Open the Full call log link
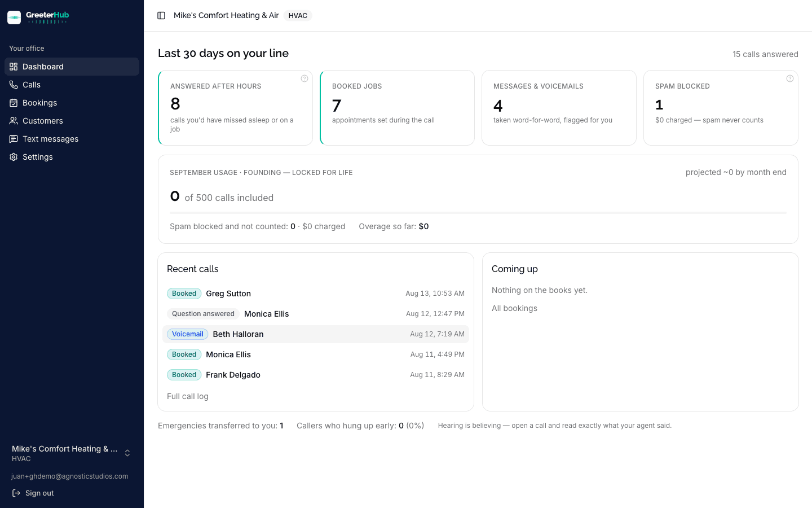Image resolution: width=812 pixels, height=508 pixels. (x=188, y=396)
